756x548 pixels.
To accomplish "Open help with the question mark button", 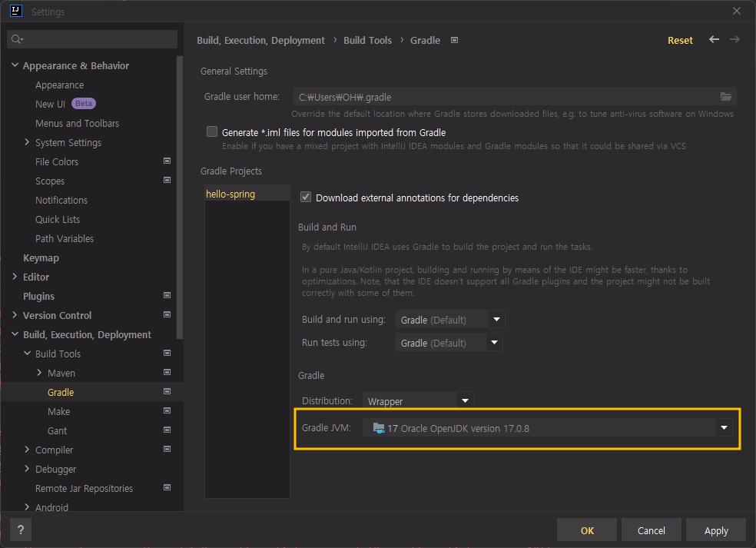I will [21, 530].
